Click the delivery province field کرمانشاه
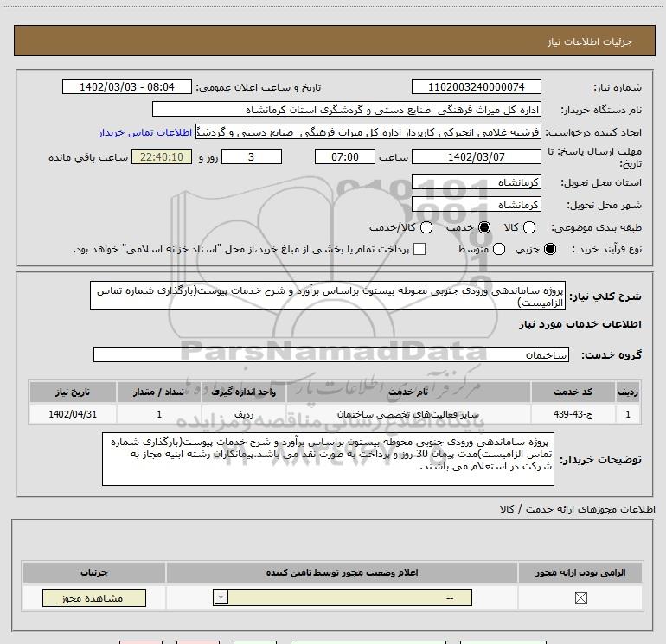Screen dimensions: 666x644 [x=476, y=182]
